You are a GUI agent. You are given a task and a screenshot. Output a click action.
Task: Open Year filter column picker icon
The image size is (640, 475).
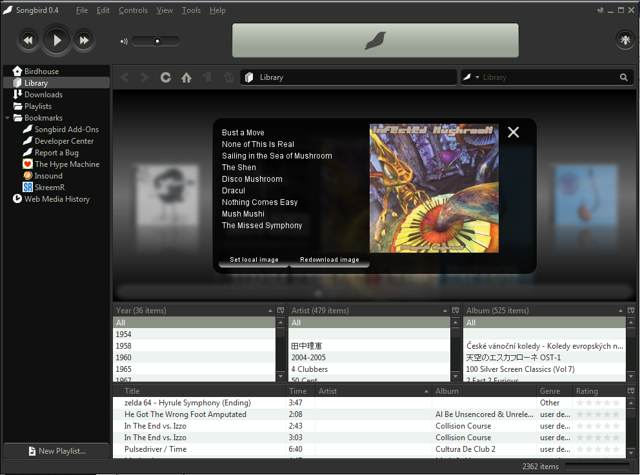pyautogui.click(x=280, y=311)
